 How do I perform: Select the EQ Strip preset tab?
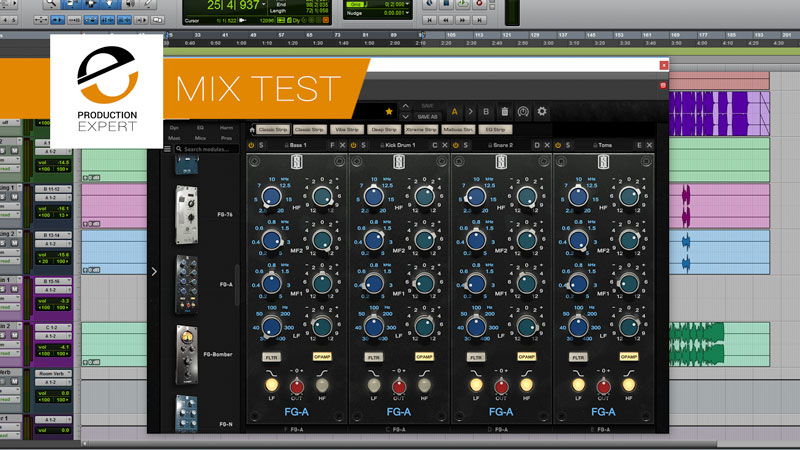coord(495,130)
